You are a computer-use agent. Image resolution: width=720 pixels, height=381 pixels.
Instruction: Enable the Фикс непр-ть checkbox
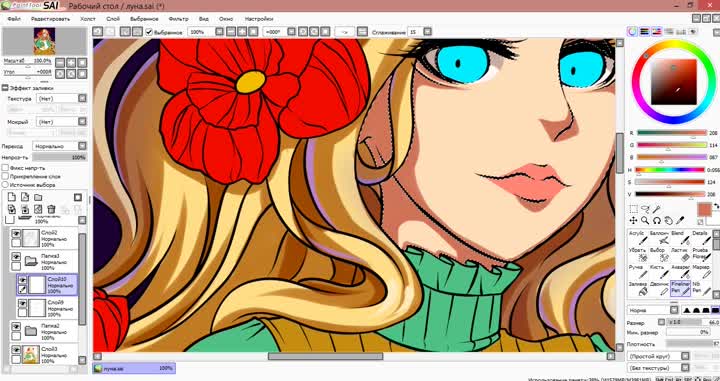click(6, 168)
